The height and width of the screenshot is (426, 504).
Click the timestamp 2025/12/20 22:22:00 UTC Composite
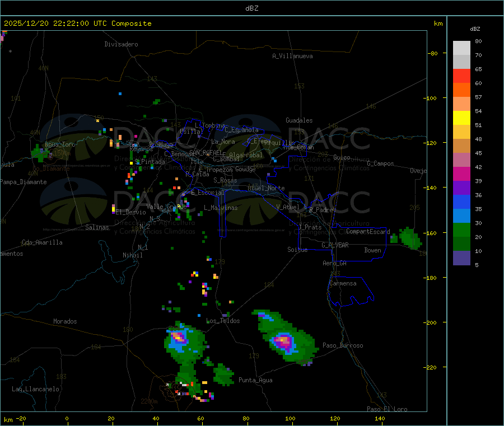[x=77, y=24]
